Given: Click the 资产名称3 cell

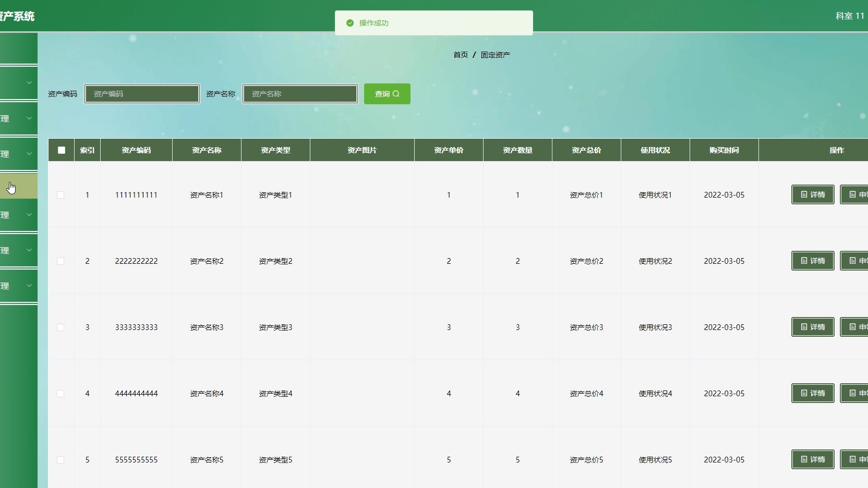Looking at the screenshot, I should coord(207,327).
